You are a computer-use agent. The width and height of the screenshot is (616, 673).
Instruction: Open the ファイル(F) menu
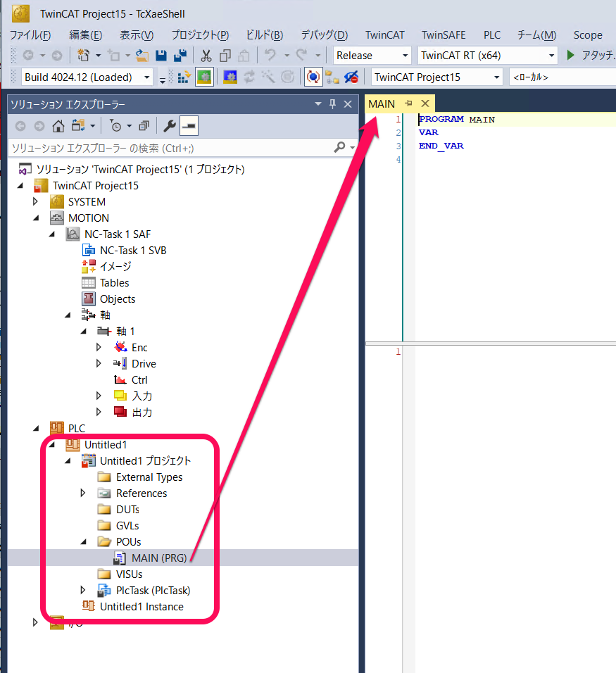(x=30, y=34)
